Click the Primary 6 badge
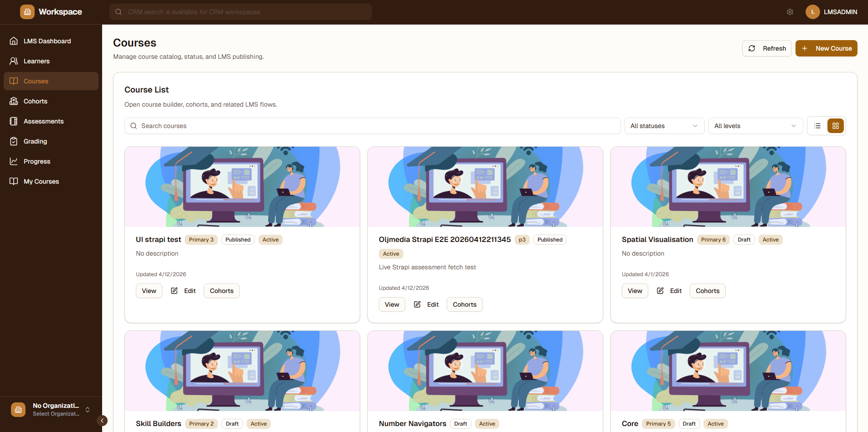868x432 pixels. click(x=713, y=240)
